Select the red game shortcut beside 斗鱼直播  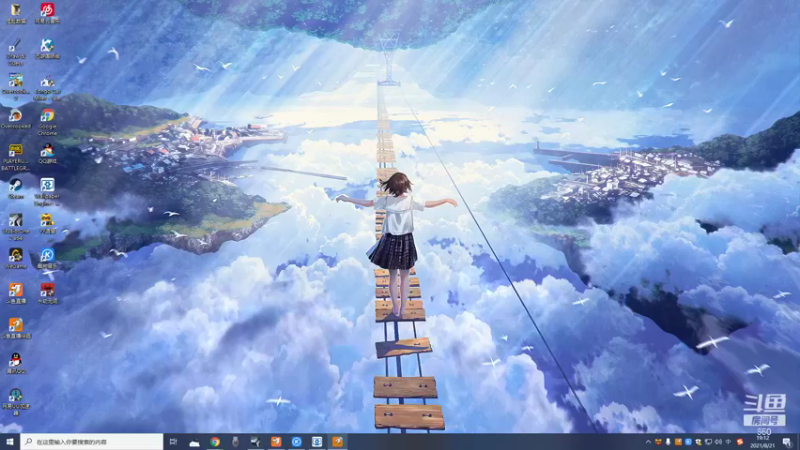click(x=47, y=293)
